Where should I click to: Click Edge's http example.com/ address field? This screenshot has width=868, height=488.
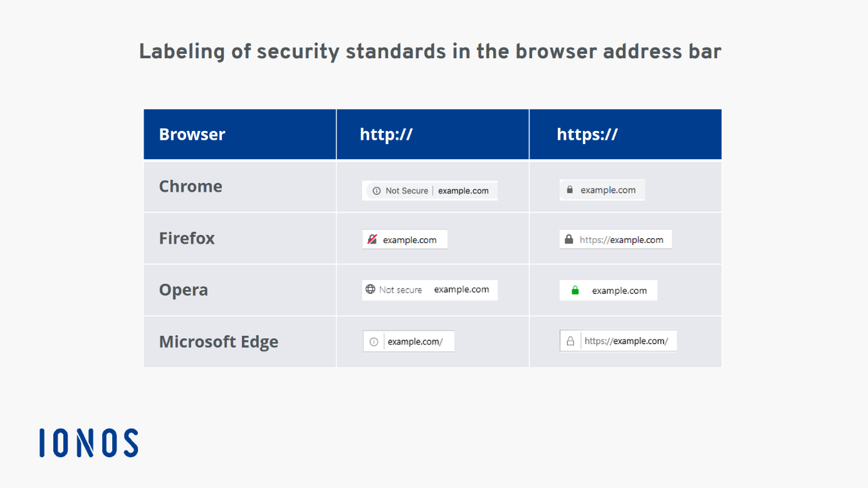pyautogui.click(x=416, y=342)
